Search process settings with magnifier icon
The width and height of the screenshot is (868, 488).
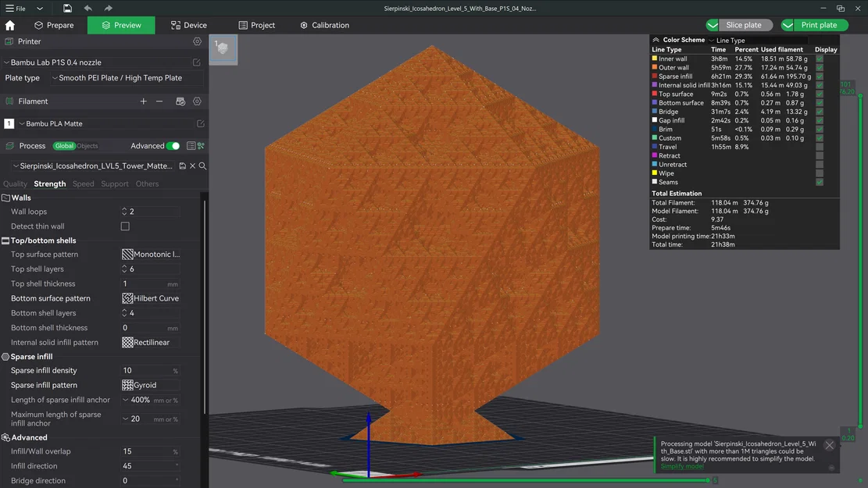coord(202,166)
